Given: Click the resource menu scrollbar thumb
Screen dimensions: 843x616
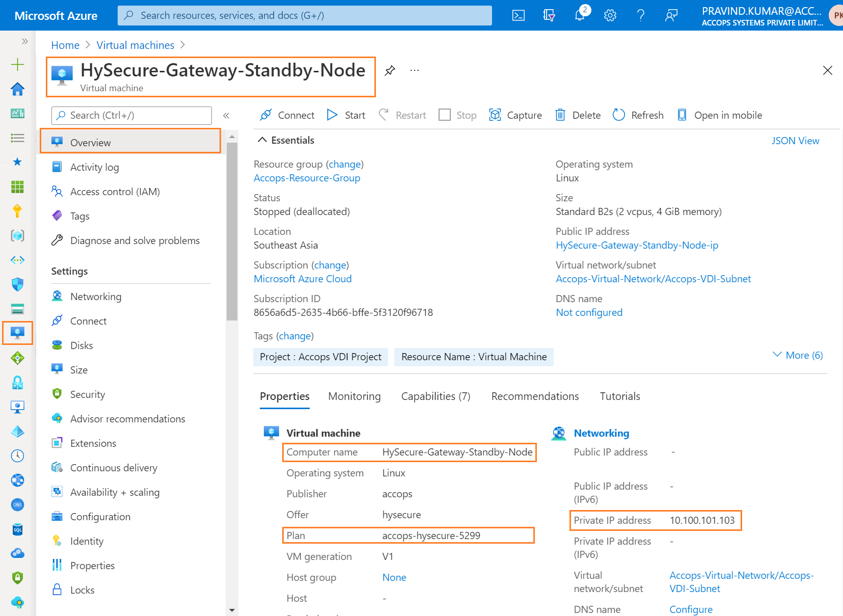Looking at the screenshot, I should [232, 232].
